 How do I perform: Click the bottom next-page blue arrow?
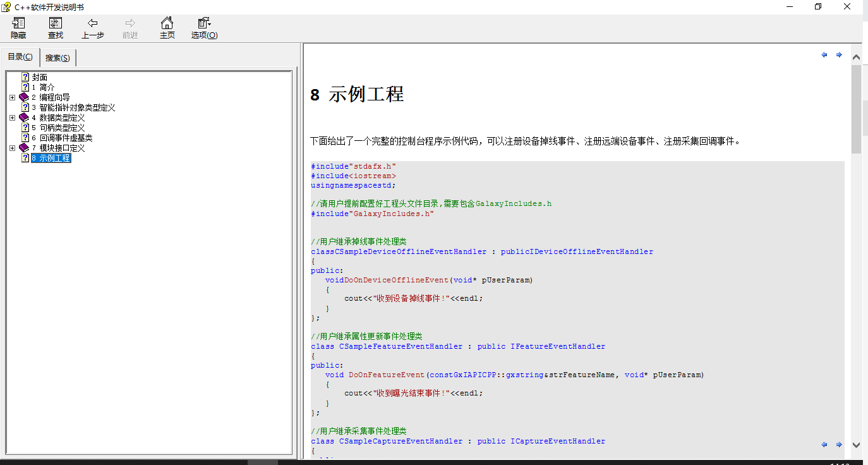coord(839,445)
